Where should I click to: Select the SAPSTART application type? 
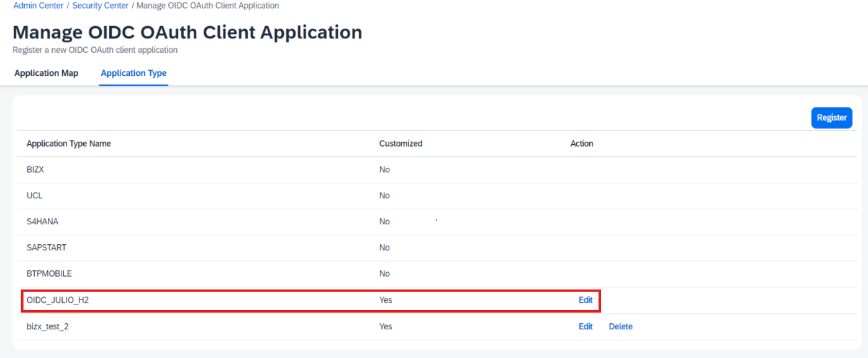tap(437, 248)
